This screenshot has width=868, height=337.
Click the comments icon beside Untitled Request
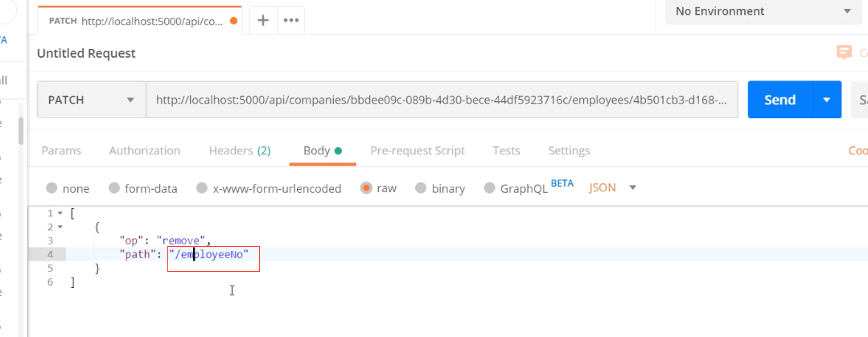(844, 53)
